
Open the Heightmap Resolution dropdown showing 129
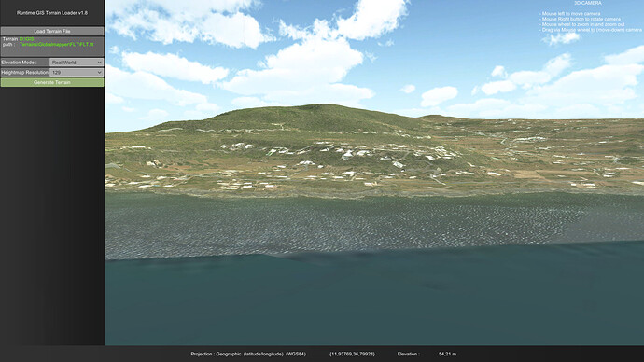(77, 72)
